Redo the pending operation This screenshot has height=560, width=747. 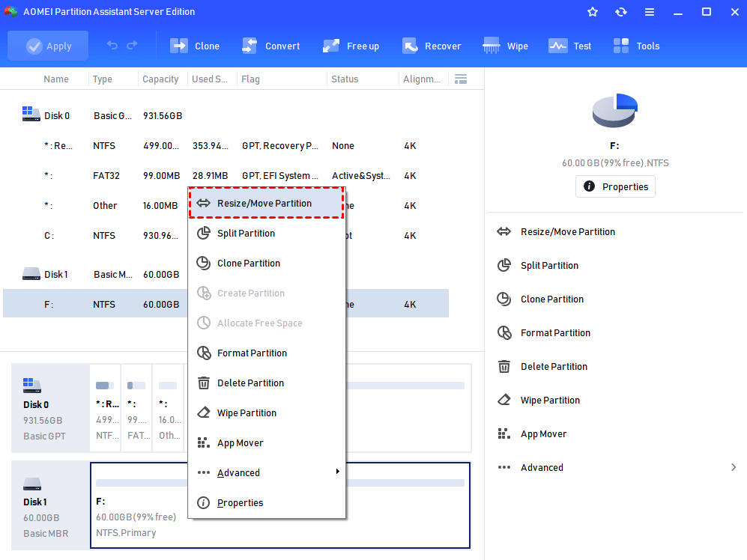(132, 45)
